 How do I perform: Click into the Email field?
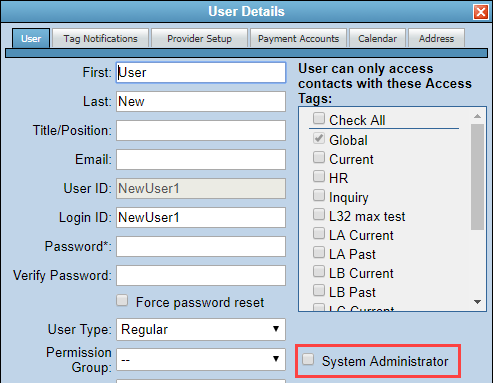(x=201, y=159)
